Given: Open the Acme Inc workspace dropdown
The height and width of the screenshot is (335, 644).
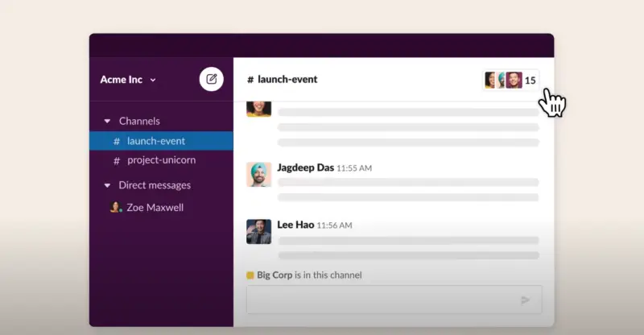Looking at the screenshot, I should (128, 80).
